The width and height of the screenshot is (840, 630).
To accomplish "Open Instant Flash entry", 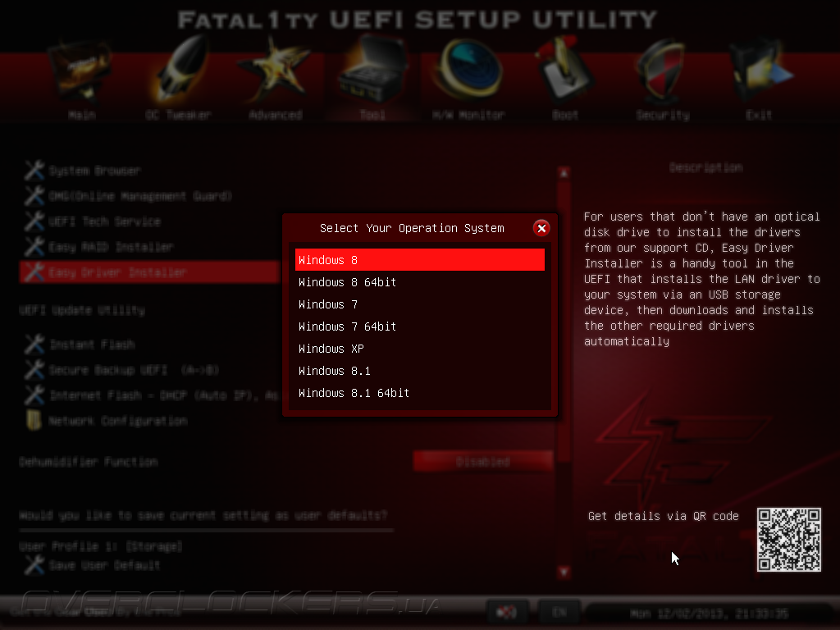I will [x=92, y=345].
